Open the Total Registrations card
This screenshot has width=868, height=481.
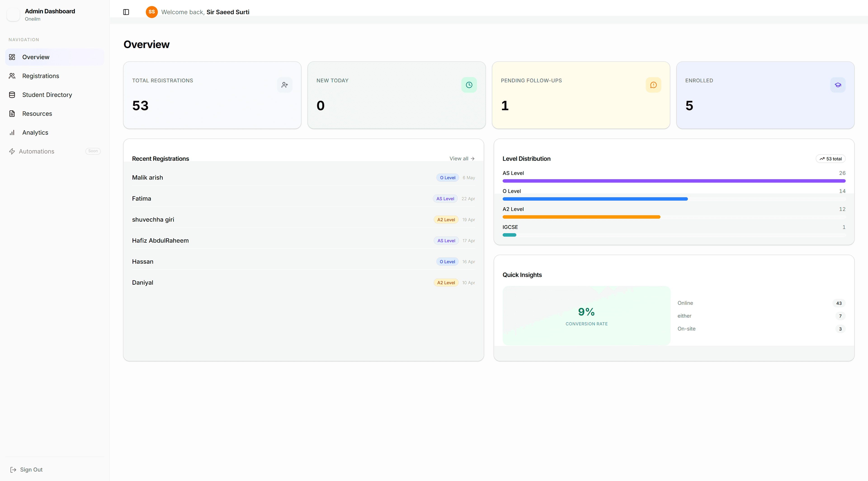point(212,95)
